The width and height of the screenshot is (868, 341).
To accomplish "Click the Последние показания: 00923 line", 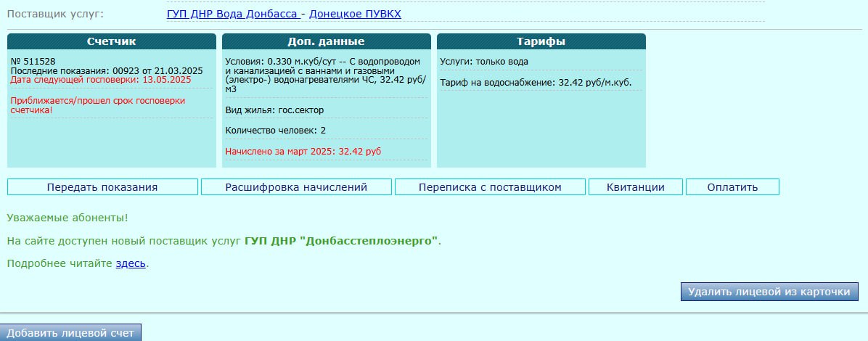I will tap(107, 71).
